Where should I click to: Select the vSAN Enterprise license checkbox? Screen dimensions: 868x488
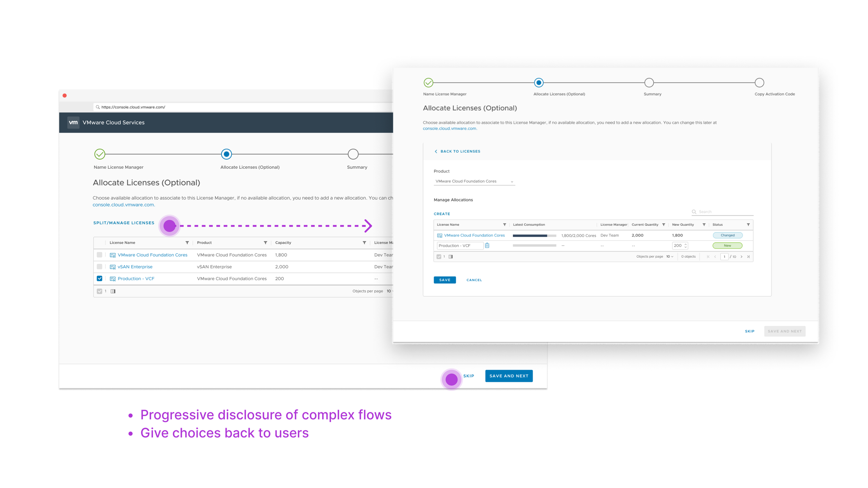pyautogui.click(x=100, y=267)
